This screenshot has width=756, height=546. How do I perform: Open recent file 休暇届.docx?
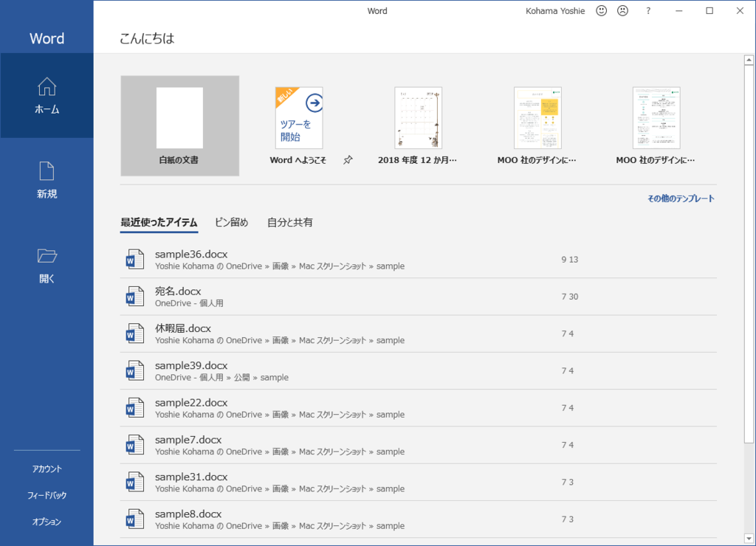click(419, 334)
